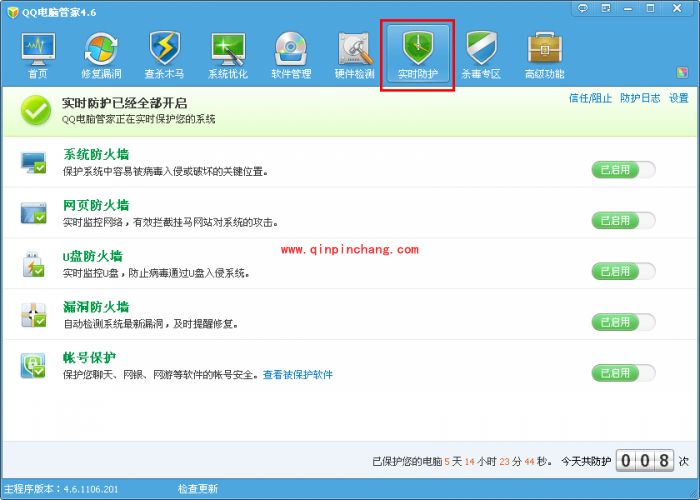Open the 软件管理 disc icon
The height and width of the screenshot is (500, 700).
click(x=291, y=55)
